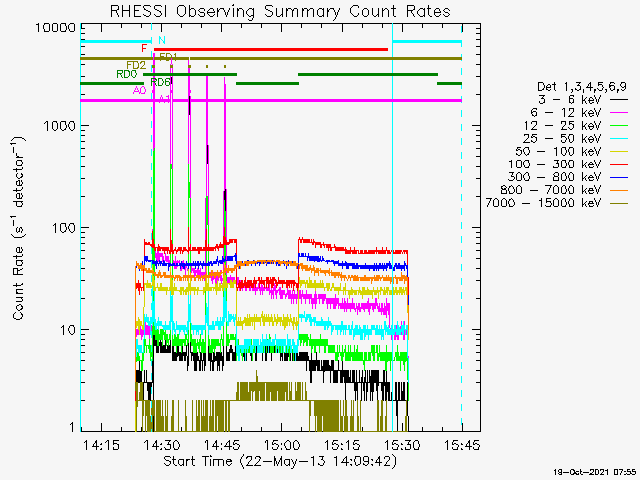Screen dimensions: 640x480
Task: Select the '800 - 7000 keV' legend entry
Action: pyautogui.click(x=551, y=190)
